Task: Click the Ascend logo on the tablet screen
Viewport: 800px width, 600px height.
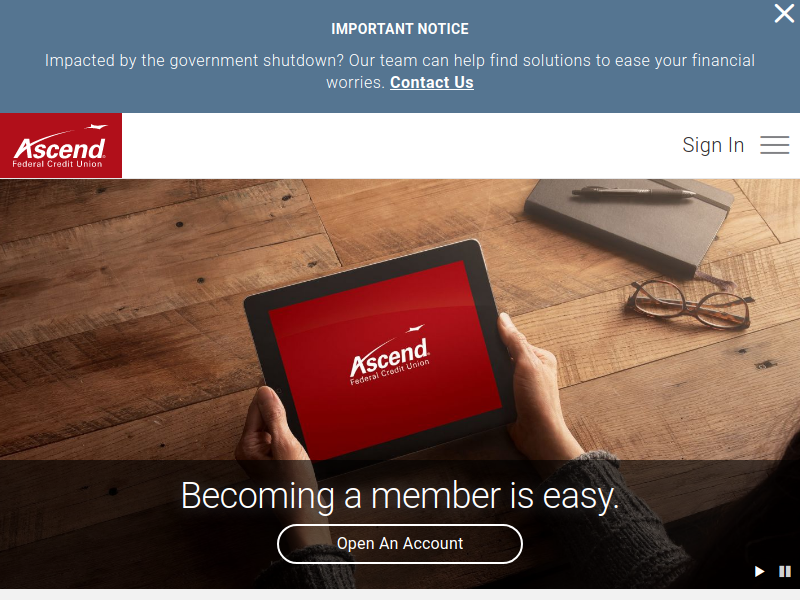Action: (x=390, y=356)
